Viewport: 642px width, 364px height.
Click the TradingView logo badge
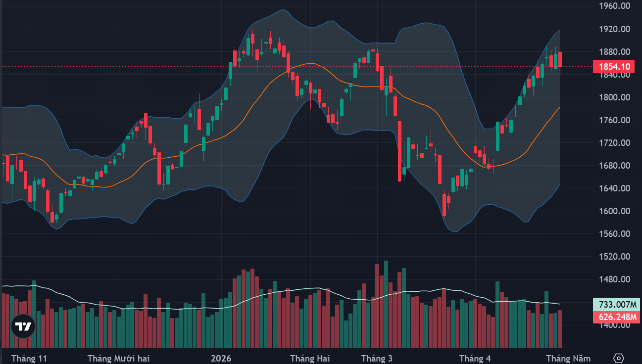tap(23, 326)
